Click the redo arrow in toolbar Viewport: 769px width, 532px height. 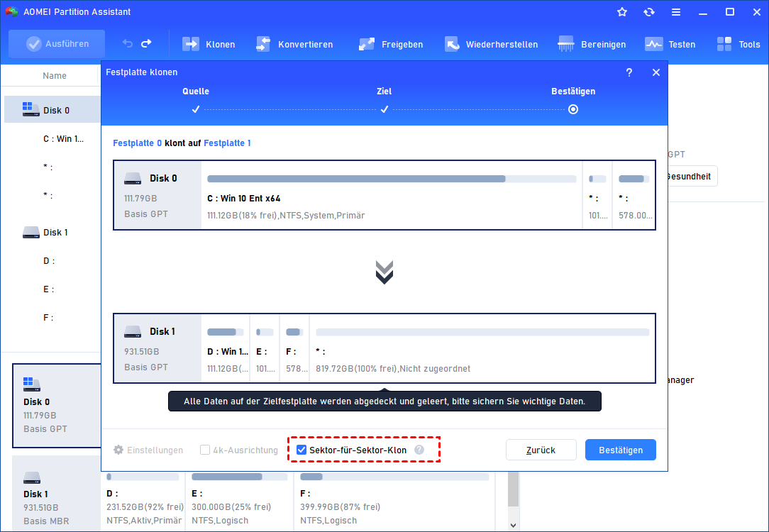tap(146, 44)
